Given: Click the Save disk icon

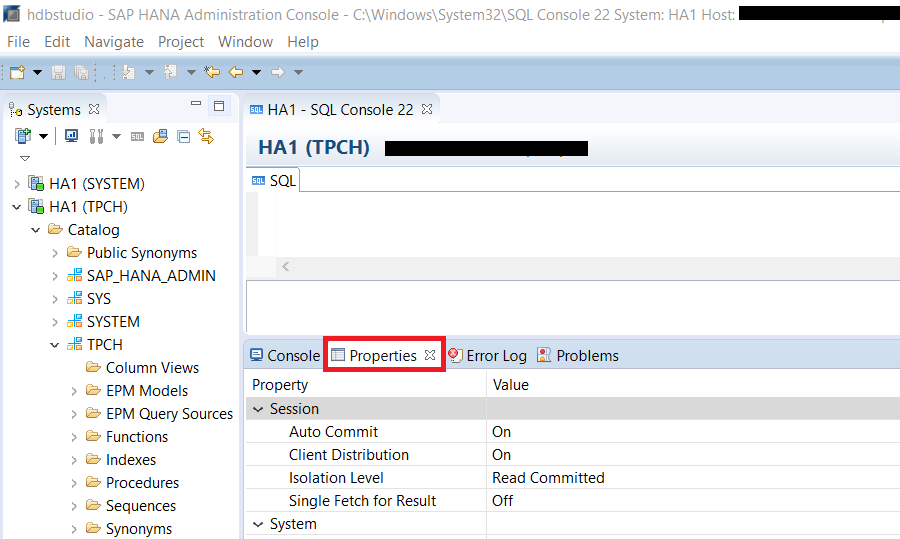Looking at the screenshot, I should click(58, 72).
